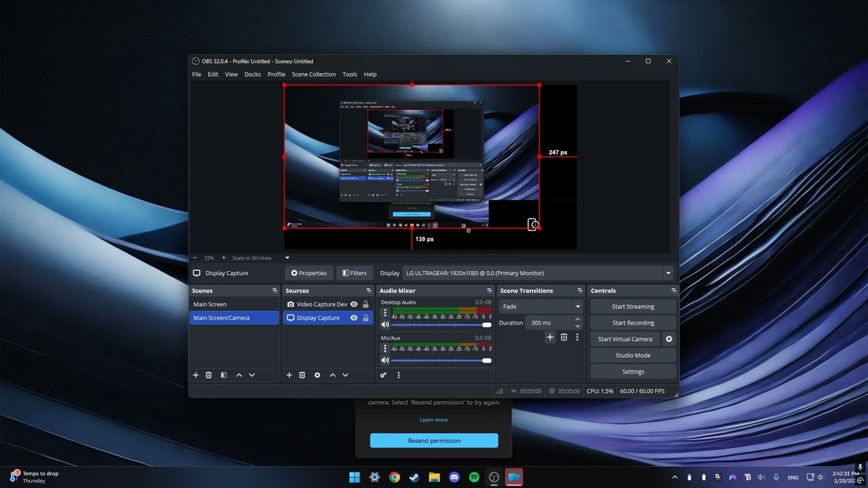Open the Display monitor dropdown

[x=538, y=273]
